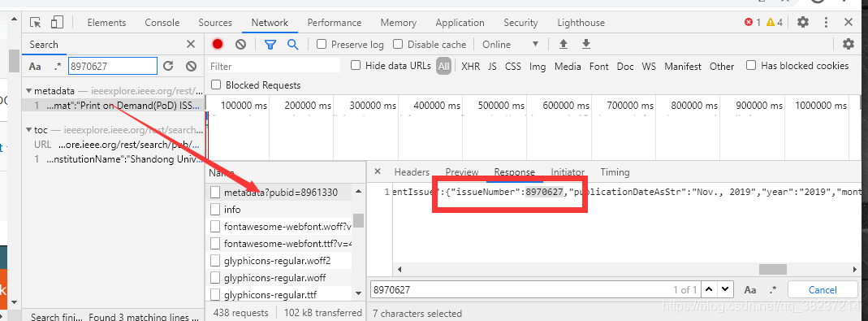Close the request details pane
The image size is (868, 321).
click(x=378, y=171)
